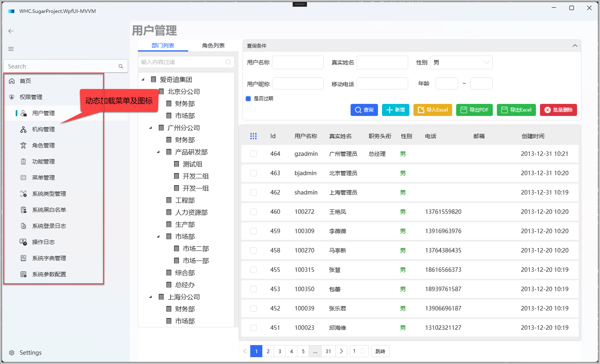Screen dimensions: 600x364
Task: Click the grid layout toggle icon
Action: coord(253,136)
